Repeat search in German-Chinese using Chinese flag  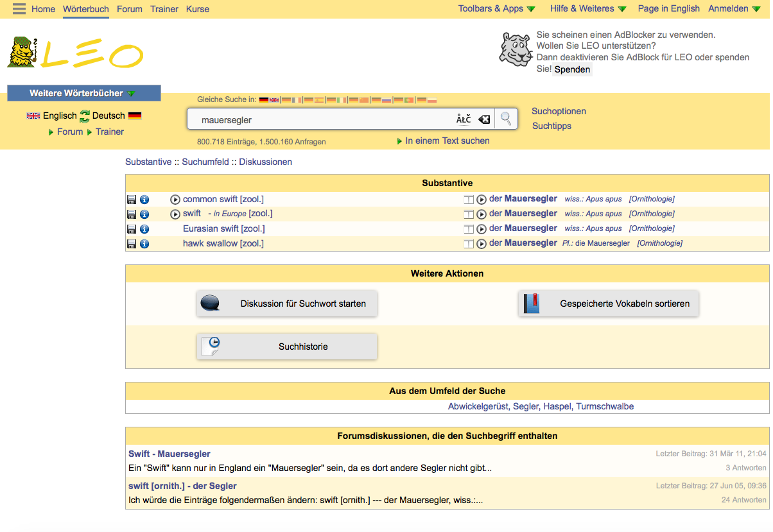364,100
